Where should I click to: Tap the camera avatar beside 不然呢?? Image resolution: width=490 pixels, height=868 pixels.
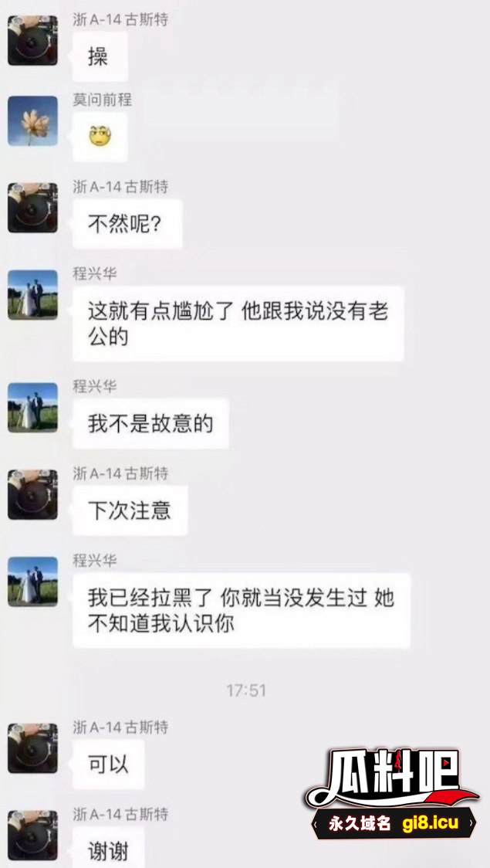pos(32,208)
